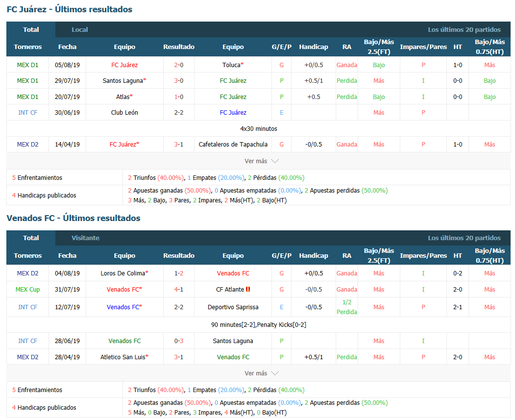Click CF Atlante team name

230,289
